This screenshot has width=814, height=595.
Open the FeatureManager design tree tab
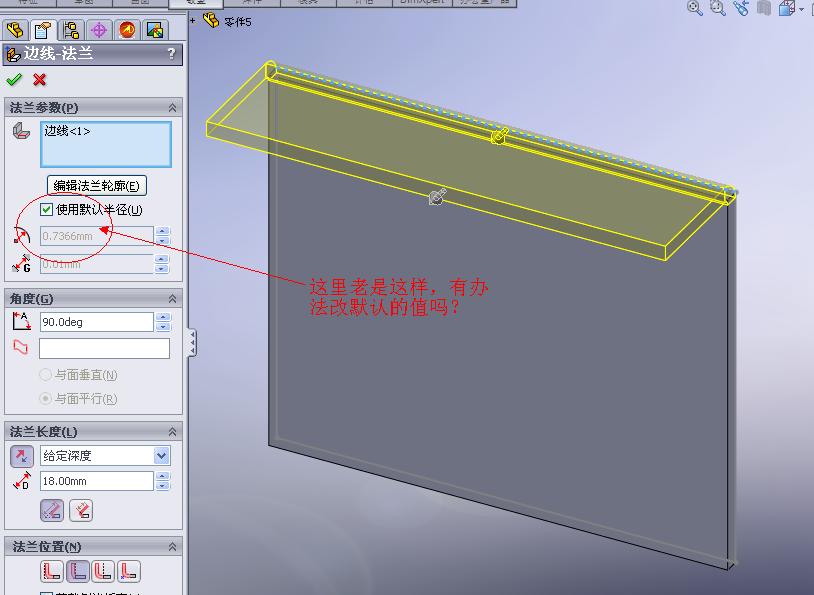point(15,30)
